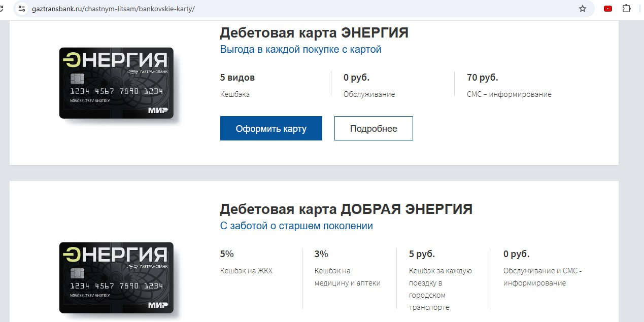The width and height of the screenshot is (644, 322).
Task: Click the МИР logo on ДОБРАЯ ЭНЕРГИЯ card image
Action: (x=157, y=305)
